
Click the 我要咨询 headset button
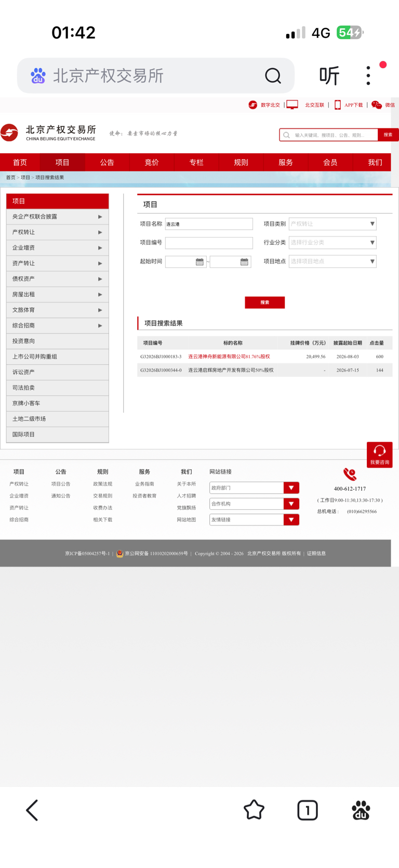[x=379, y=455]
